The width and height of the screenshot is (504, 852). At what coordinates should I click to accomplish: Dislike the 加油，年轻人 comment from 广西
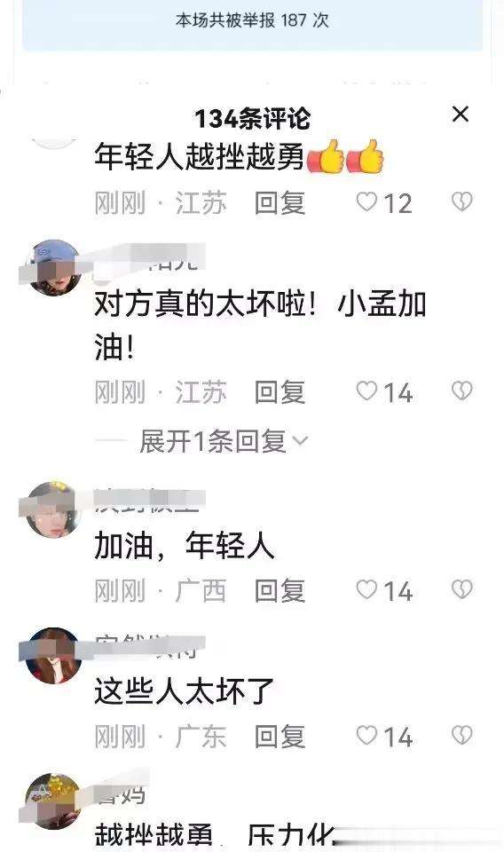tap(462, 589)
